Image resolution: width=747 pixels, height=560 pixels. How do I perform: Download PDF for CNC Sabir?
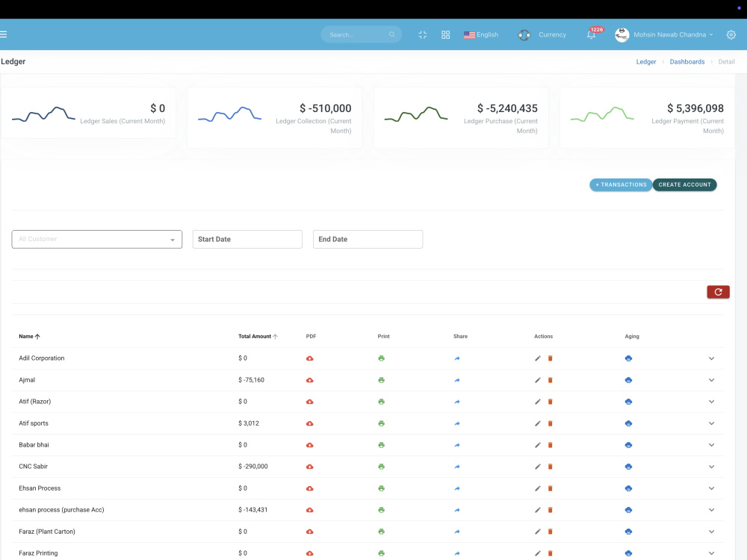pos(310,467)
